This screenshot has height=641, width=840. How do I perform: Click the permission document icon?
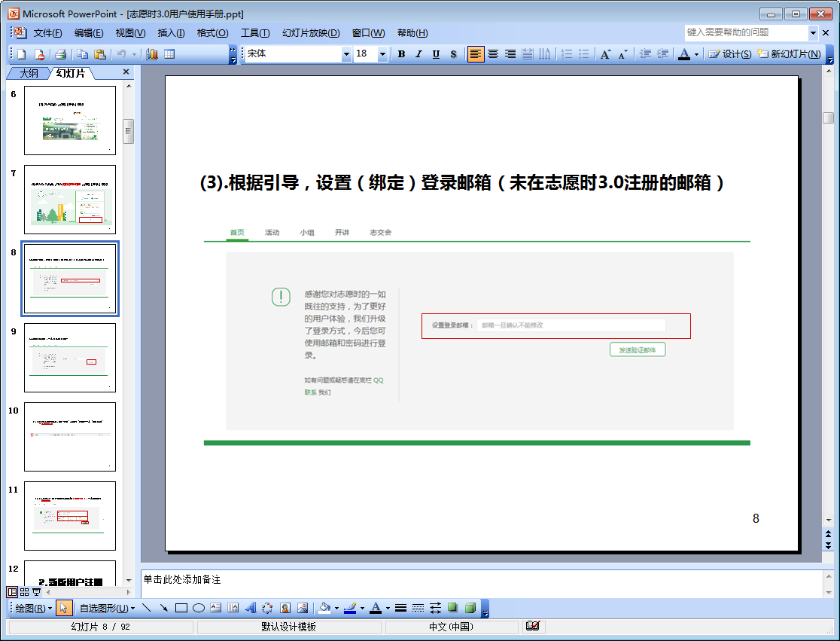click(38, 54)
